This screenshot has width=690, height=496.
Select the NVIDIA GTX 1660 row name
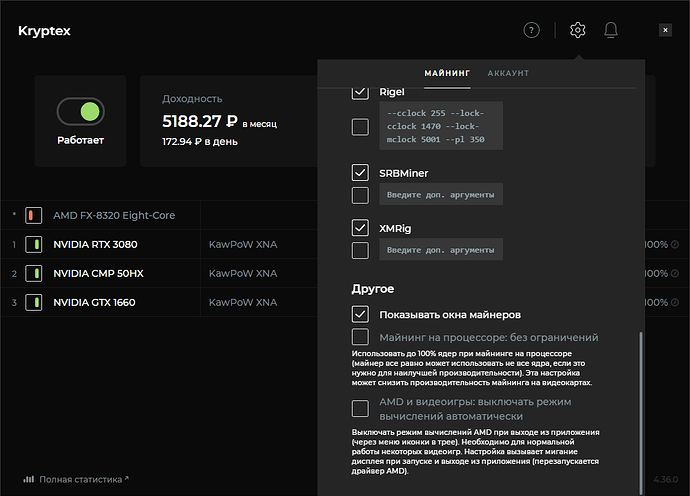point(94,302)
